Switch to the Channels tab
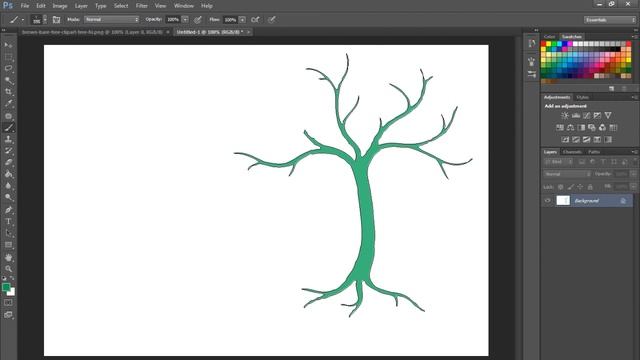Viewport: 640px width, 360px height. 572,152
